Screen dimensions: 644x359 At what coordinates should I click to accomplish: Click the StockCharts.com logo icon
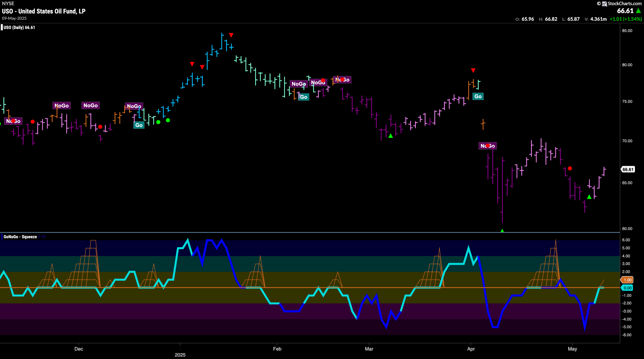(604, 4)
